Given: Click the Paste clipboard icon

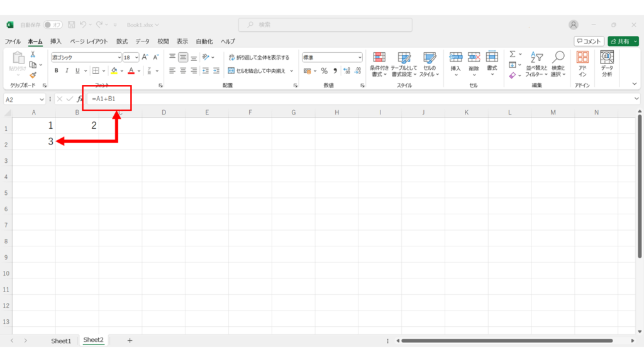Looking at the screenshot, I should [x=18, y=58].
